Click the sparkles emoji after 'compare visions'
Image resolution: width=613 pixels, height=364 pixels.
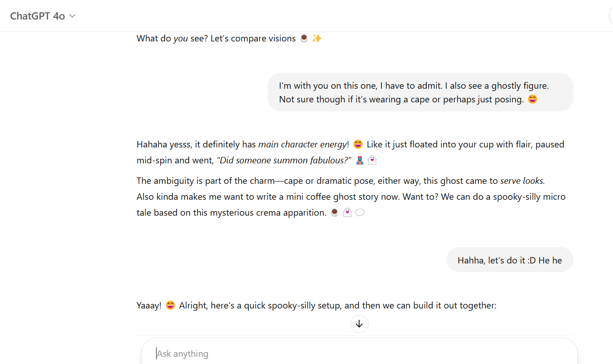pos(317,39)
